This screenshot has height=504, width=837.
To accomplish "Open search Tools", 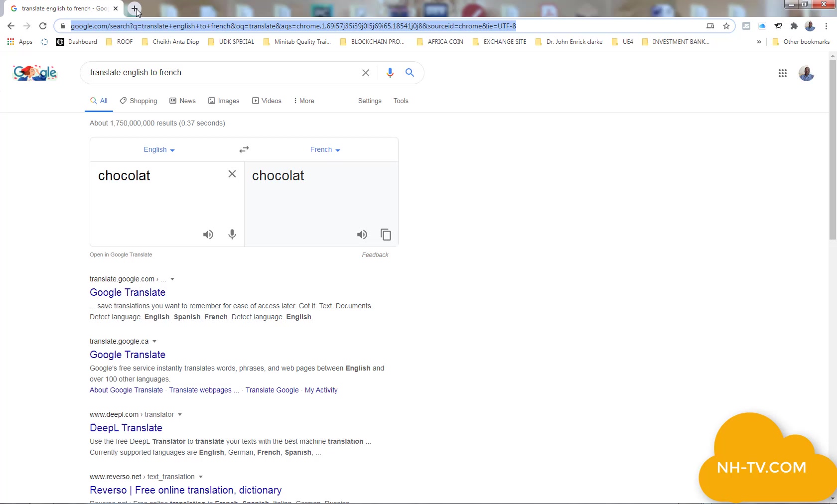I will point(401,101).
